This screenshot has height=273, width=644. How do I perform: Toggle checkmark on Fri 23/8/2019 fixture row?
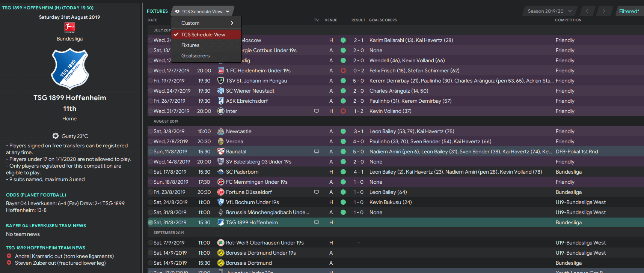(x=150, y=192)
